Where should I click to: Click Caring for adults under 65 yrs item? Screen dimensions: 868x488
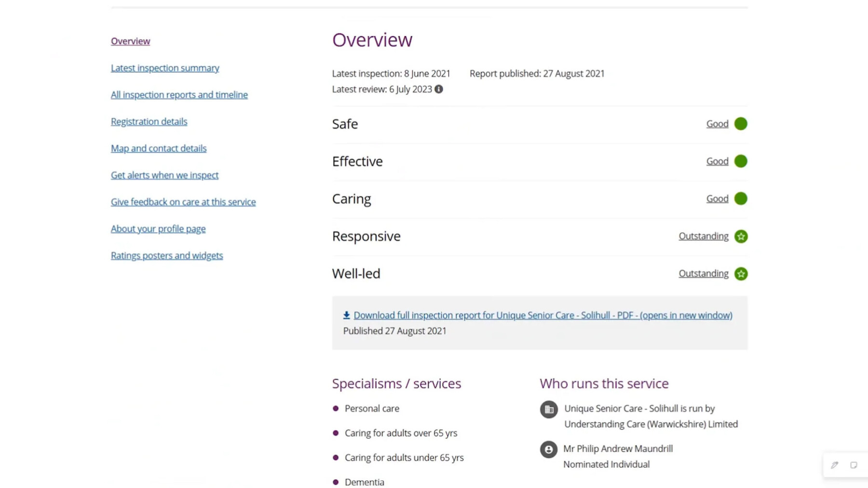coord(404,458)
